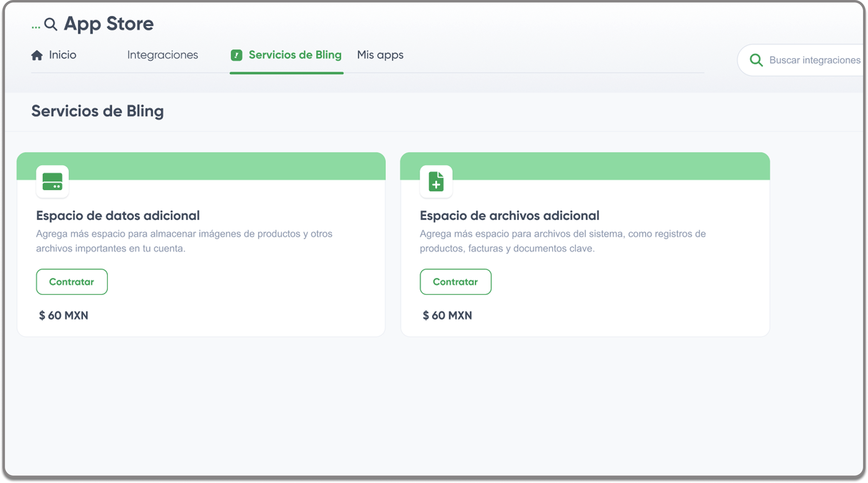Click description about archivos del sistema
Viewport: 868px width, 483px height.
[x=563, y=241]
